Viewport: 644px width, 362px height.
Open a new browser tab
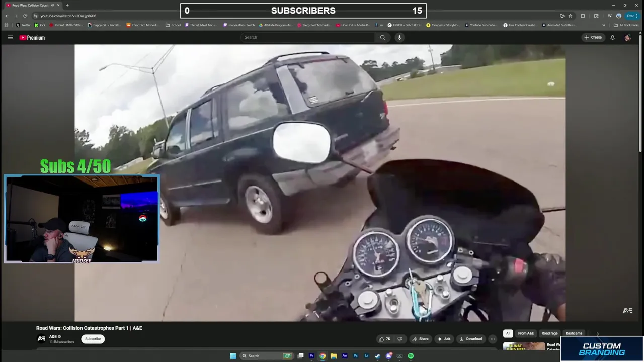pyautogui.click(x=67, y=5)
